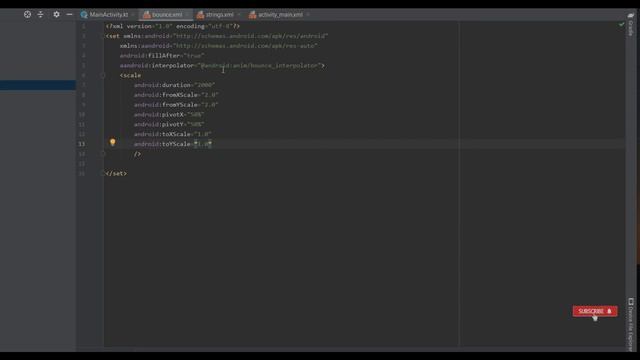The image size is (640, 360).
Task: Click the interpolator attribute line
Action: click(x=222, y=65)
